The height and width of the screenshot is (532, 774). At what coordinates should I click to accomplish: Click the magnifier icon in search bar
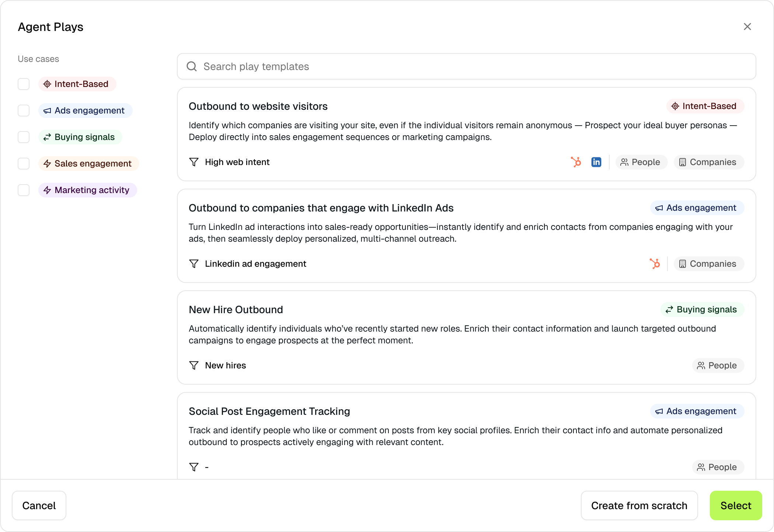[192, 66]
